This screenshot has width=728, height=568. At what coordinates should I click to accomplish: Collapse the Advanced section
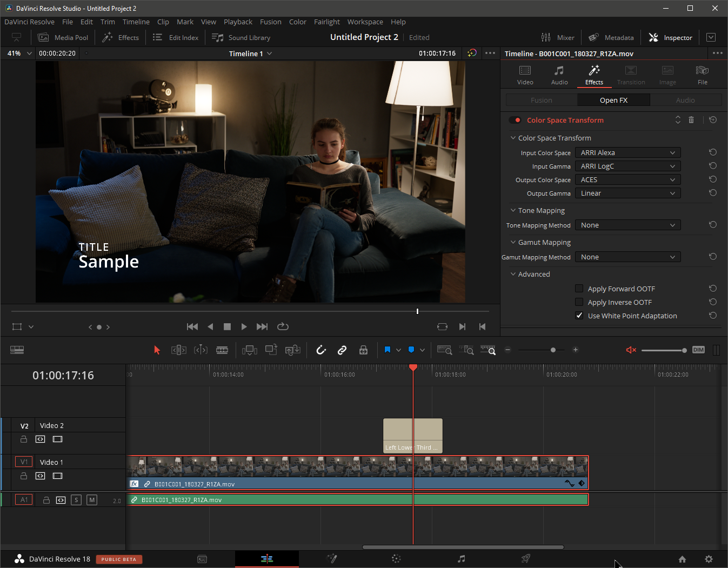[513, 274]
